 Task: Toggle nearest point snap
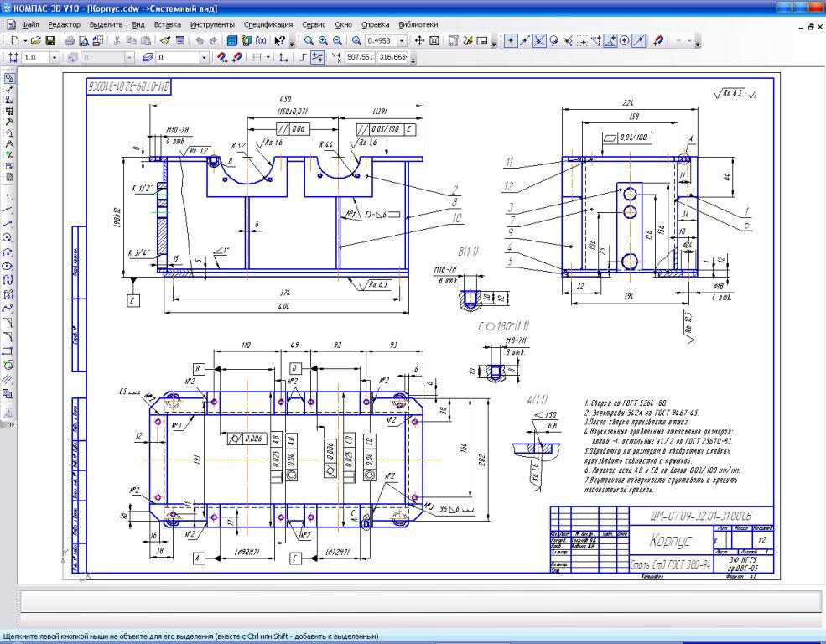[x=511, y=40]
